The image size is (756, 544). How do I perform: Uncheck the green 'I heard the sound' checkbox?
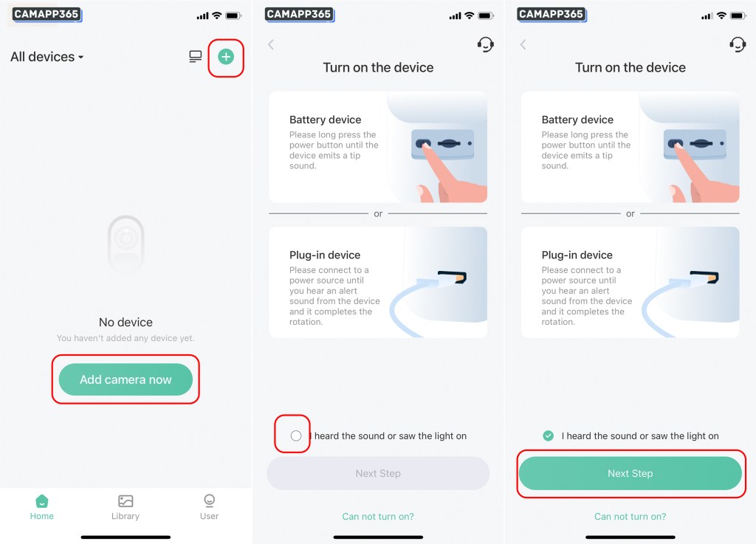[x=549, y=435]
